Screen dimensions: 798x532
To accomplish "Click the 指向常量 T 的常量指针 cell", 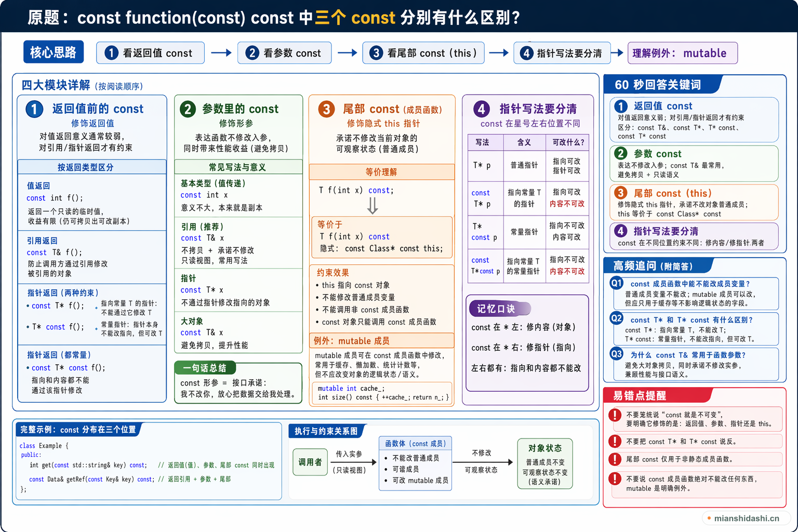I will 524,266.
